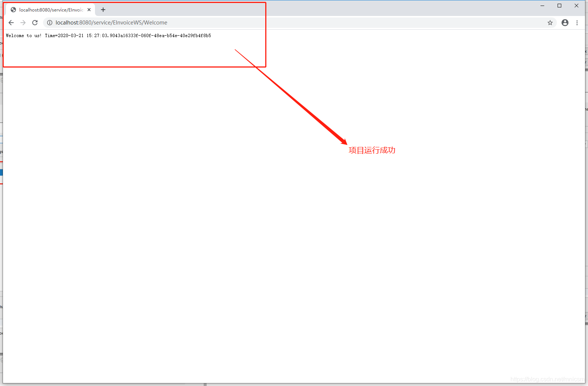588x386 pixels.
Task: Close the localhost:8080 tab
Action: (x=89, y=10)
